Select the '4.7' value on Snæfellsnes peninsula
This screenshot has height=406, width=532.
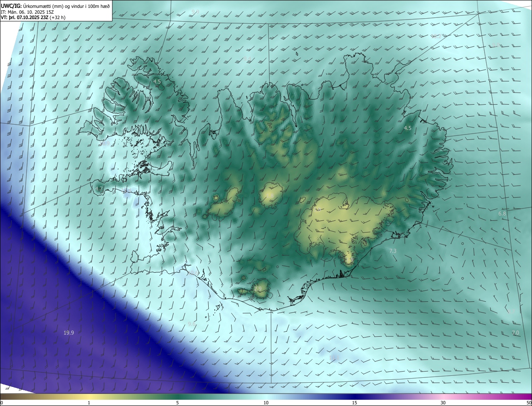(x=99, y=189)
